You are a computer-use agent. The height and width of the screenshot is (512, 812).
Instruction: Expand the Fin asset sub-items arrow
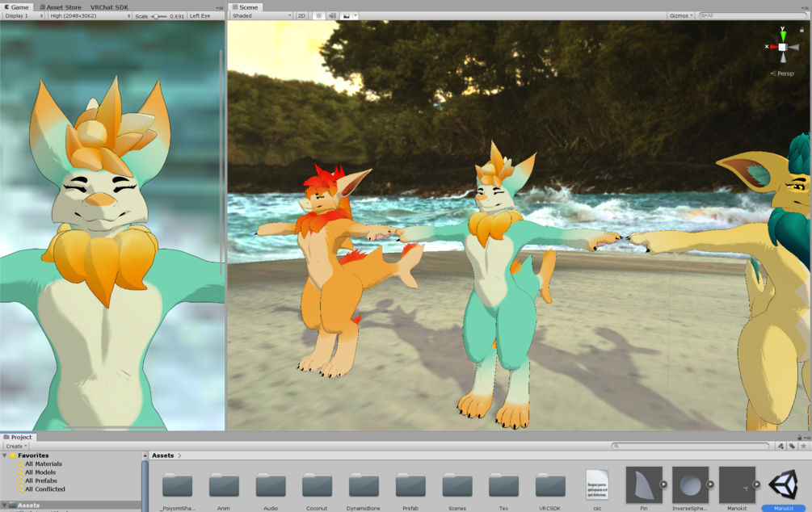(x=663, y=485)
